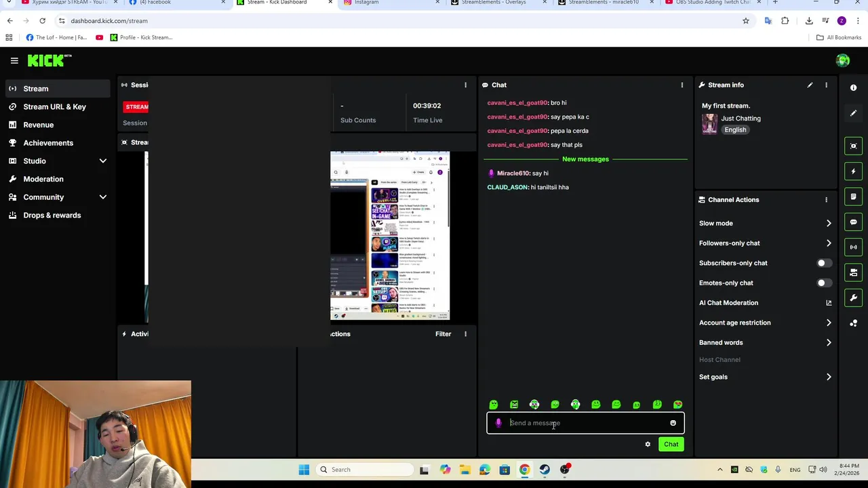This screenshot has width=868, height=488.
Task: Go to Stream in sidebar
Action: (x=58, y=89)
